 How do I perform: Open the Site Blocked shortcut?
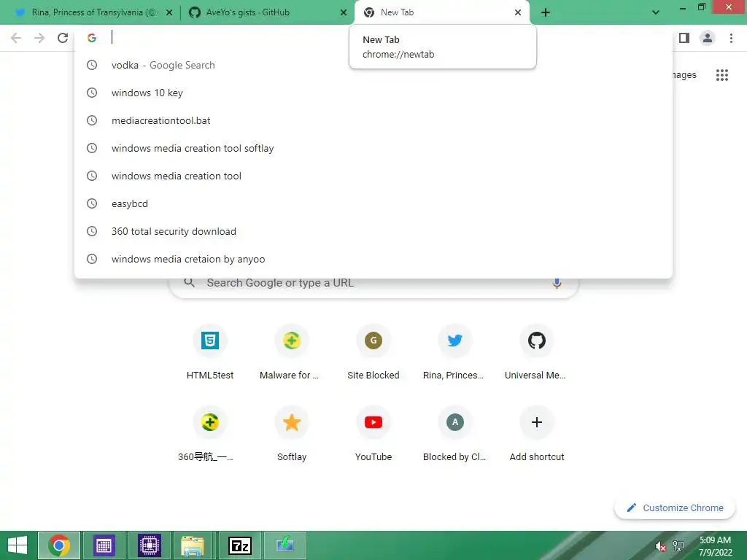coord(373,353)
